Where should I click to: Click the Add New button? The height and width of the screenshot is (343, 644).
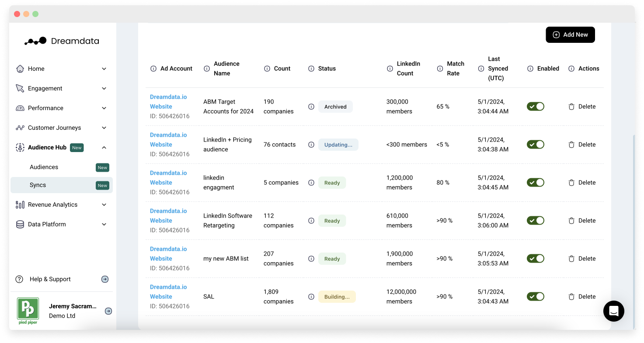[570, 35]
